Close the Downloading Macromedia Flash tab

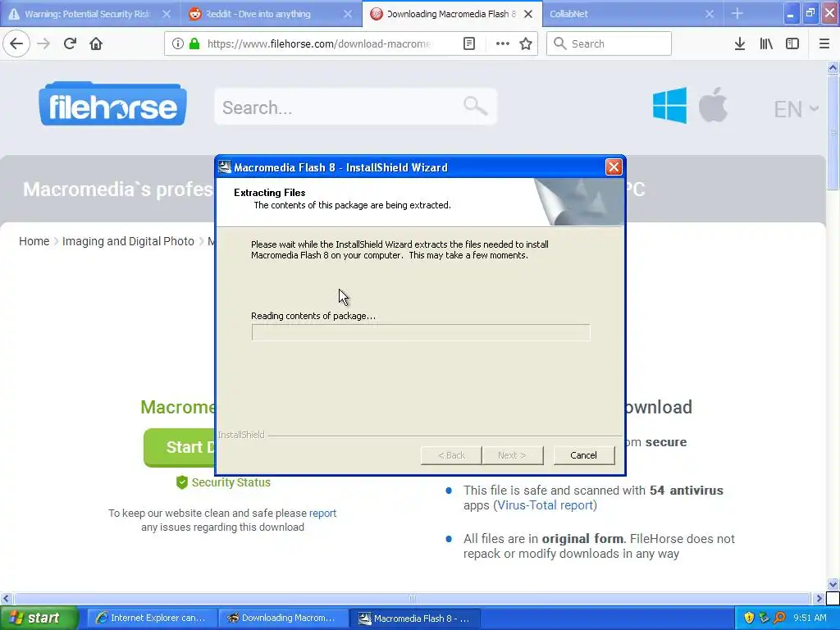click(528, 14)
